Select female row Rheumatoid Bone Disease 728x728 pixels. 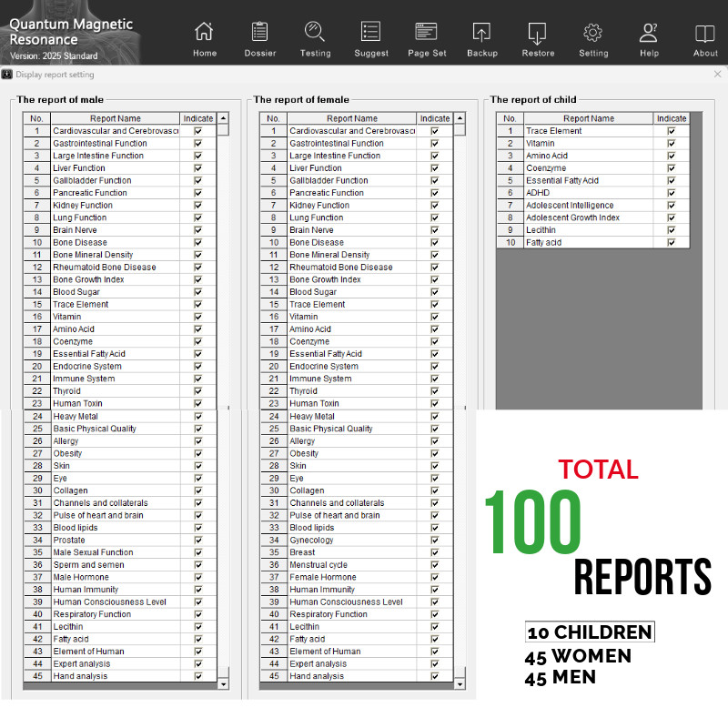[x=356, y=268]
